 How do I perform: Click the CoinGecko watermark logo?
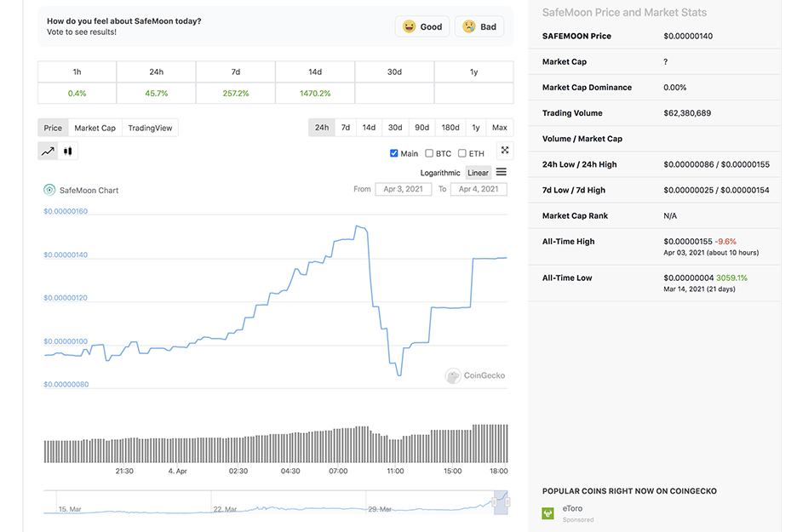click(x=453, y=375)
